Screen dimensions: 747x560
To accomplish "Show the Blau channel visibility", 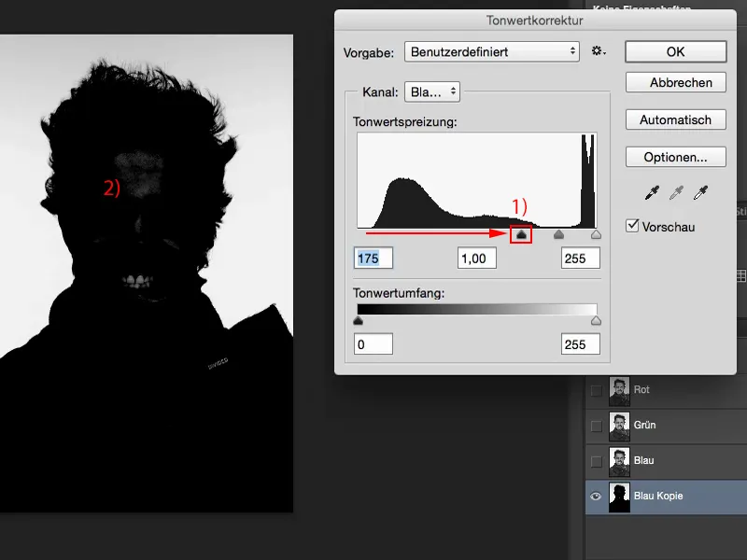I will pyautogui.click(x=596, y=461).
